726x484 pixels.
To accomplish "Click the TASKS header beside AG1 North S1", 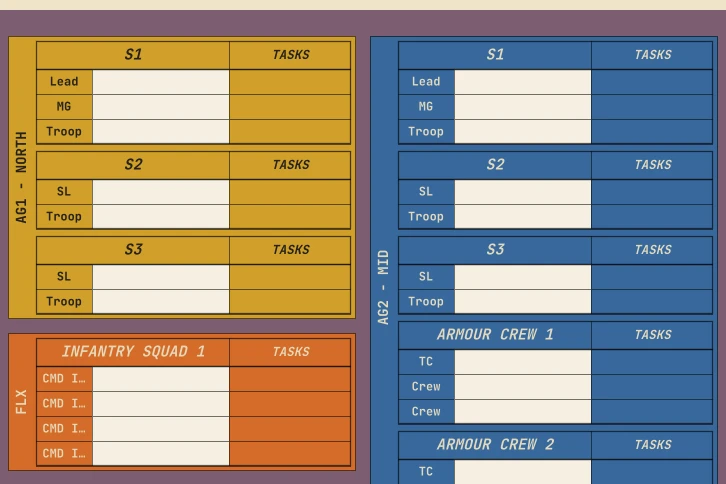I will pos(291,55).
